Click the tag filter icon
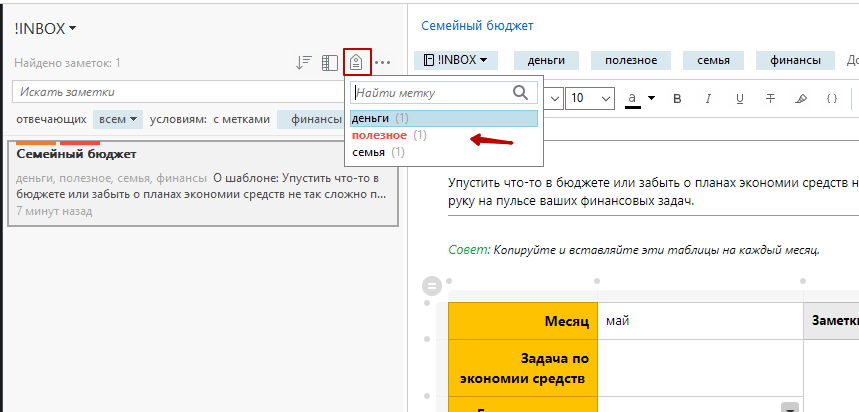The height and width of the screenshot is (412, 859). tap(357, 62)
